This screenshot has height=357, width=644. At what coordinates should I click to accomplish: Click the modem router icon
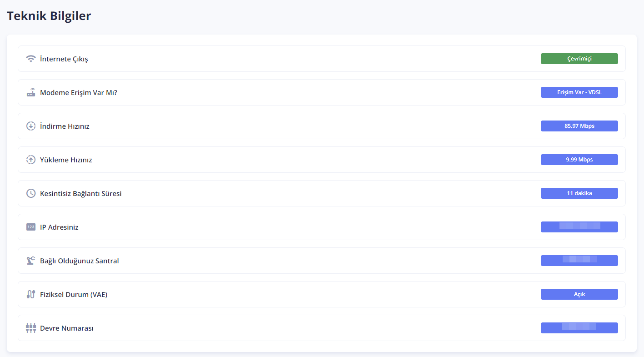click(x=31, y=92)
